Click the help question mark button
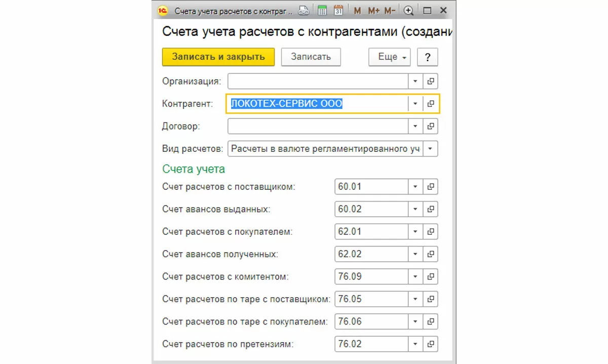This screenshot has height=364, width=608. coord(428,57)
